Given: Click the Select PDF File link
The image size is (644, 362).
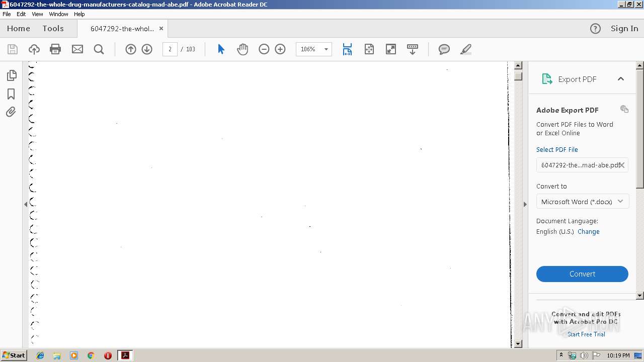Looking at the screenshot, I should [x=557, y=149].
